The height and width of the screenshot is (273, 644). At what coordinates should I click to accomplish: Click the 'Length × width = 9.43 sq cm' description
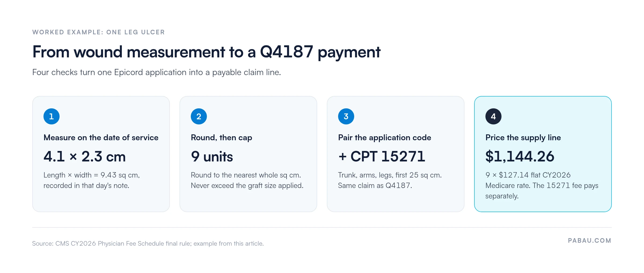tap(92, 180)
